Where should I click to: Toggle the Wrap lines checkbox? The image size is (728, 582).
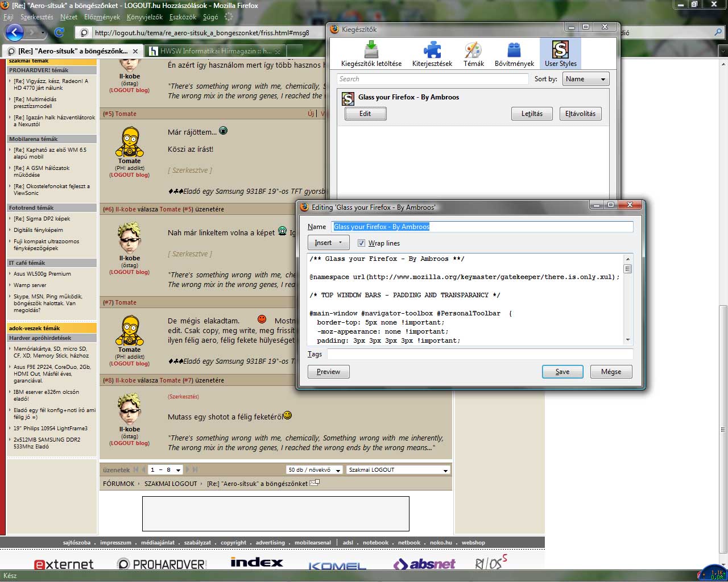361,243
